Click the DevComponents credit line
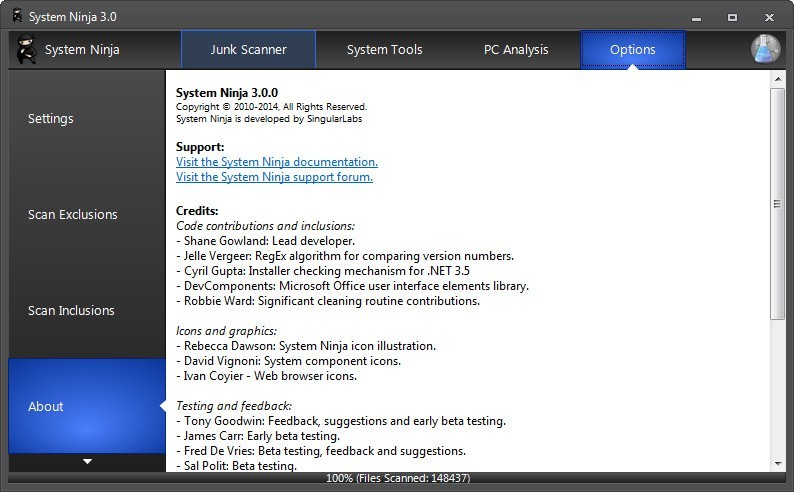794x492 pixels. click(352, 286)
